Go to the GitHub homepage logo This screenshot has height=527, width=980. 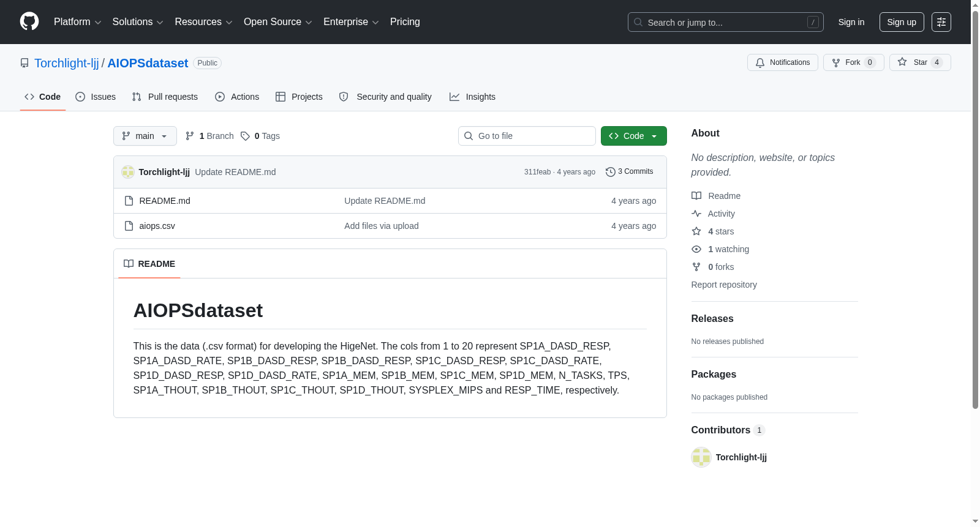[x=29, y=21]
